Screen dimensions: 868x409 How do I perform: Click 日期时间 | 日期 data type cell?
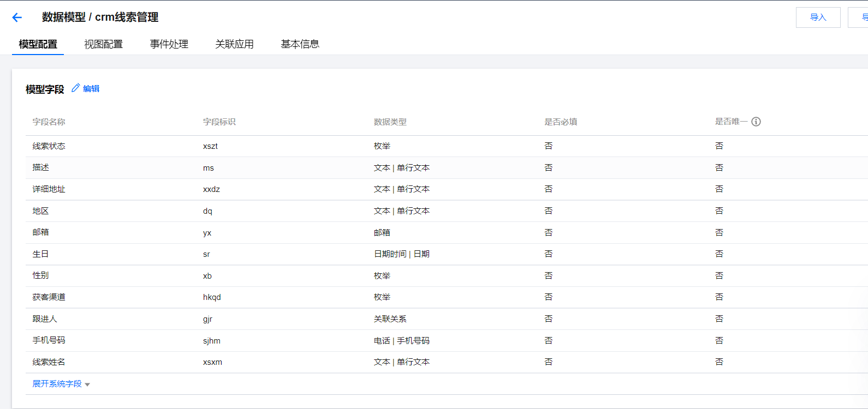point(402,254)
